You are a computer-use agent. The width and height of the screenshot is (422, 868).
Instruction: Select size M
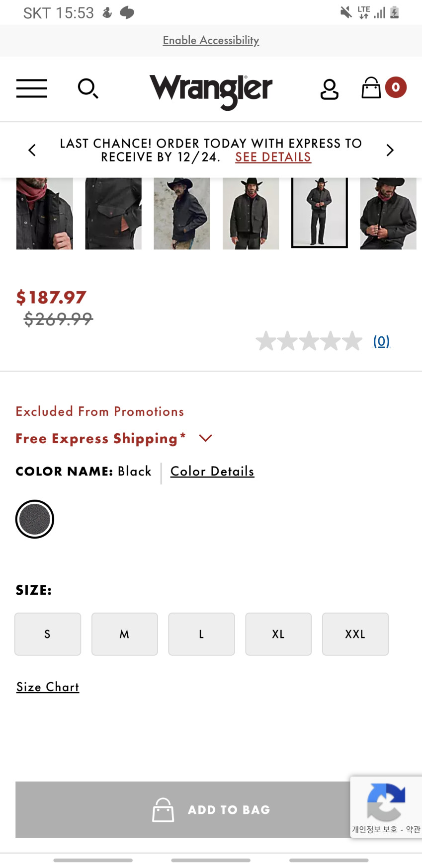(x=124, y=634)
